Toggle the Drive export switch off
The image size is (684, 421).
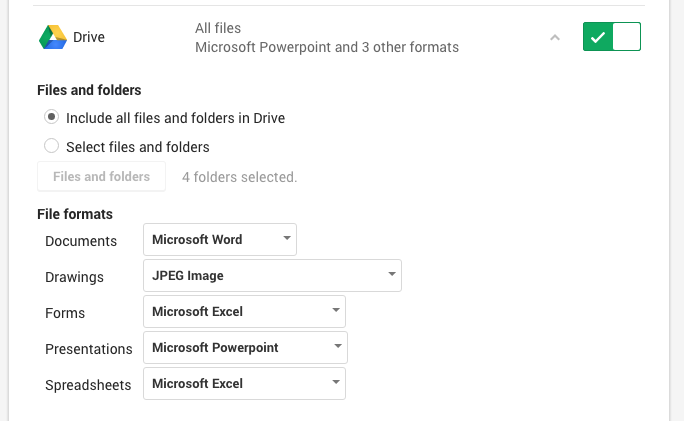[x=612, y=37]
